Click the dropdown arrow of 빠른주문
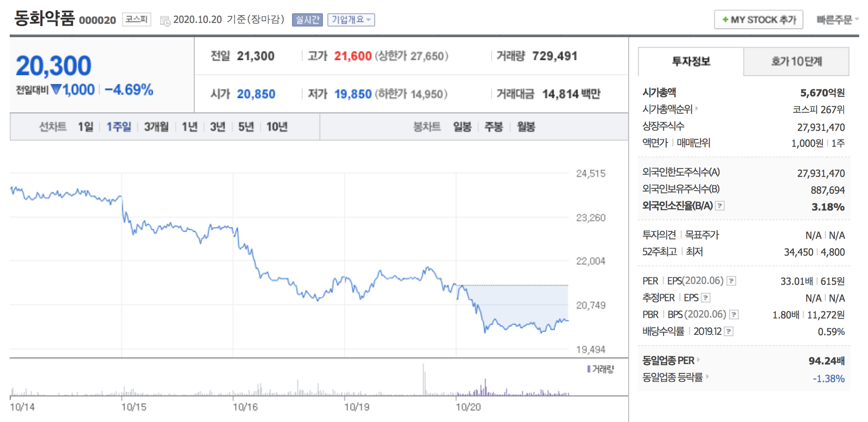Screen dimensions: 868x422 point(856,19)
